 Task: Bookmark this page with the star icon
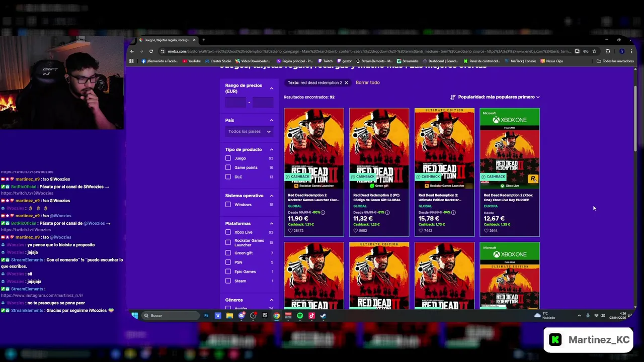pyautogui.click(x=594, y=51)
